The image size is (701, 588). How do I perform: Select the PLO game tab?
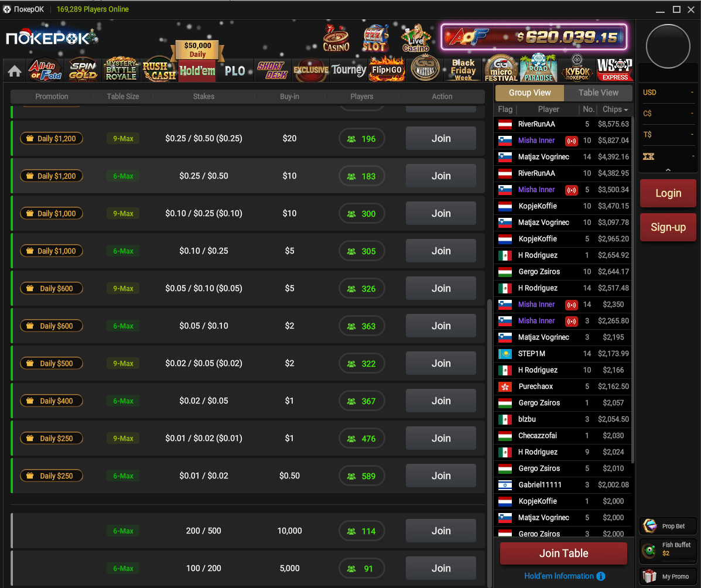[x=235, y=71]
